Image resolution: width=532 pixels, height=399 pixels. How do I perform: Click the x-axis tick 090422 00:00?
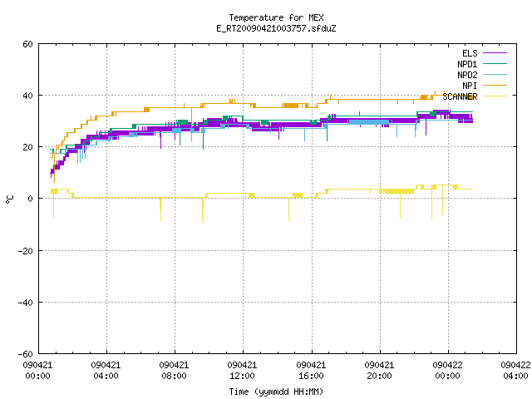447,371
